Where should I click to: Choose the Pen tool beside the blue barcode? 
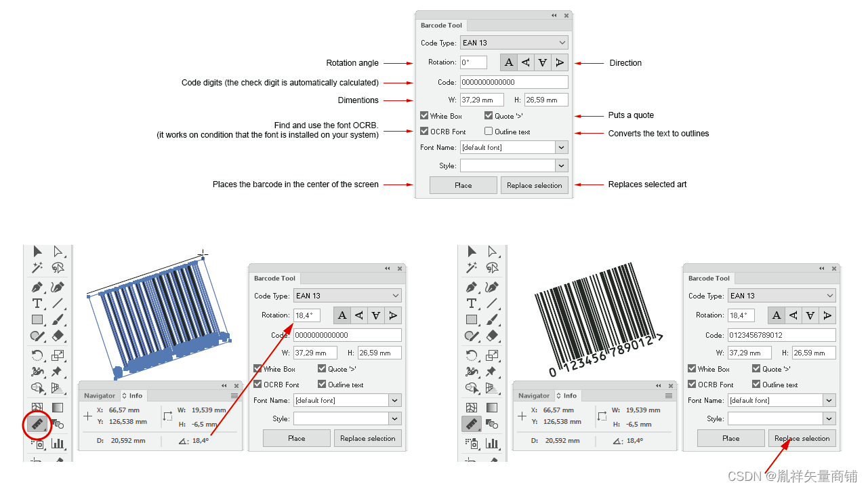tap(37, 287)
